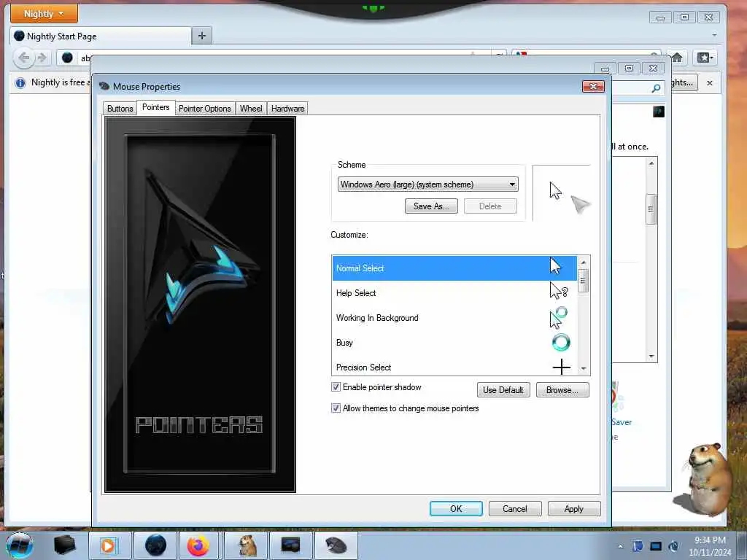Cancel the Mouse Properties dialog
Viewport: 747px width, 560px height.
[x=515, y=508]
